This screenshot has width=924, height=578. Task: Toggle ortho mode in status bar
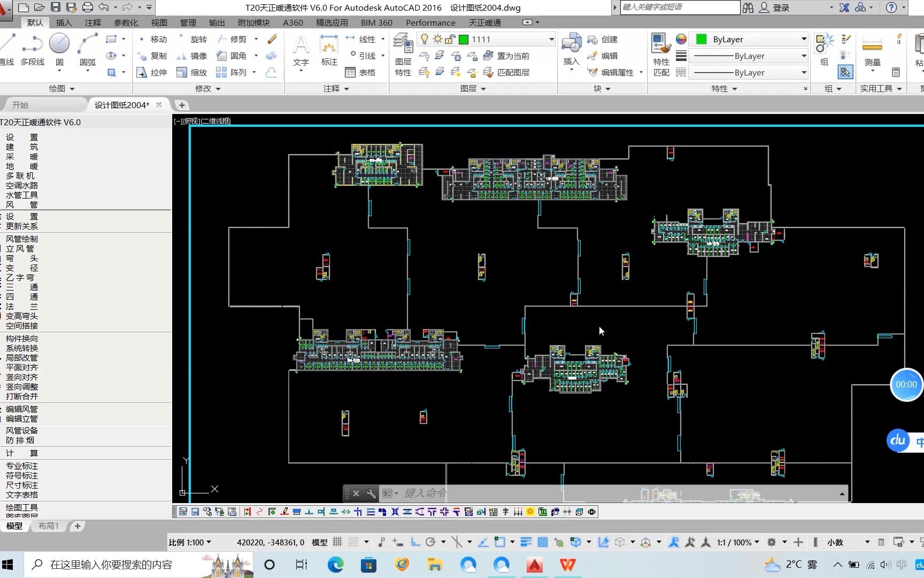coord(415,542)
